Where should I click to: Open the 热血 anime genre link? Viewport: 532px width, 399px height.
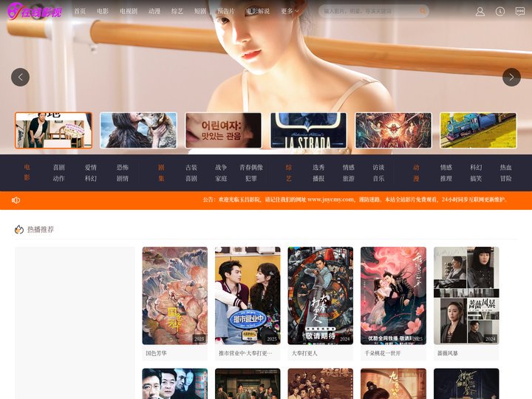[x=506, y=167]
